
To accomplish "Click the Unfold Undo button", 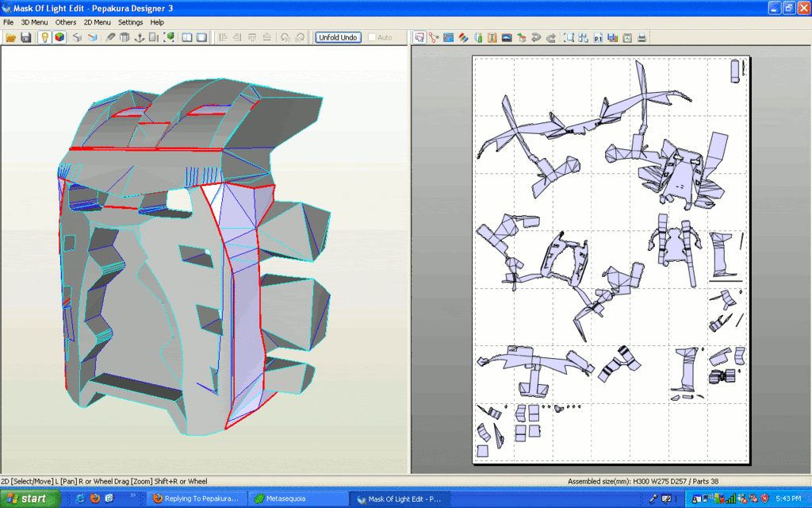I will [x=338, y=37].
